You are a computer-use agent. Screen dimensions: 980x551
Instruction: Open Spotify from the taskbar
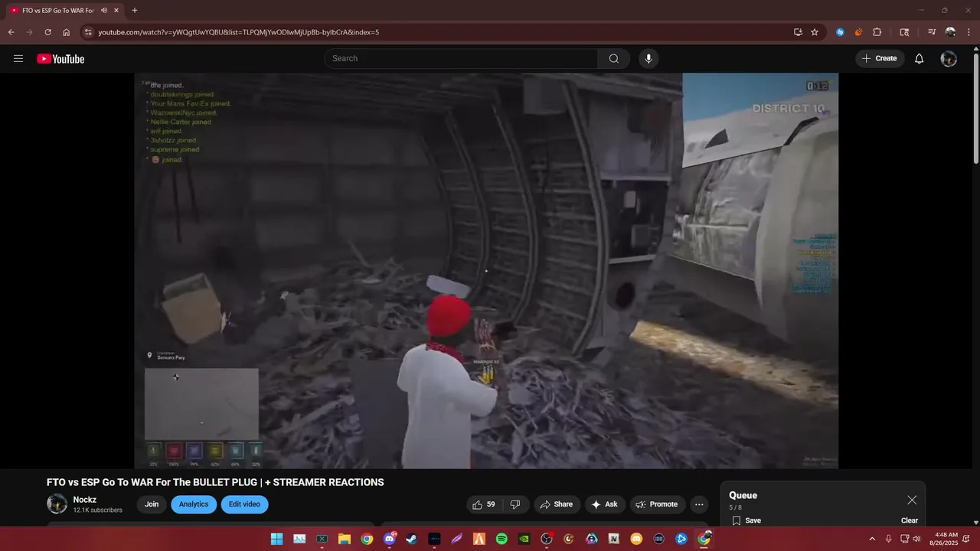click(501, 539)
